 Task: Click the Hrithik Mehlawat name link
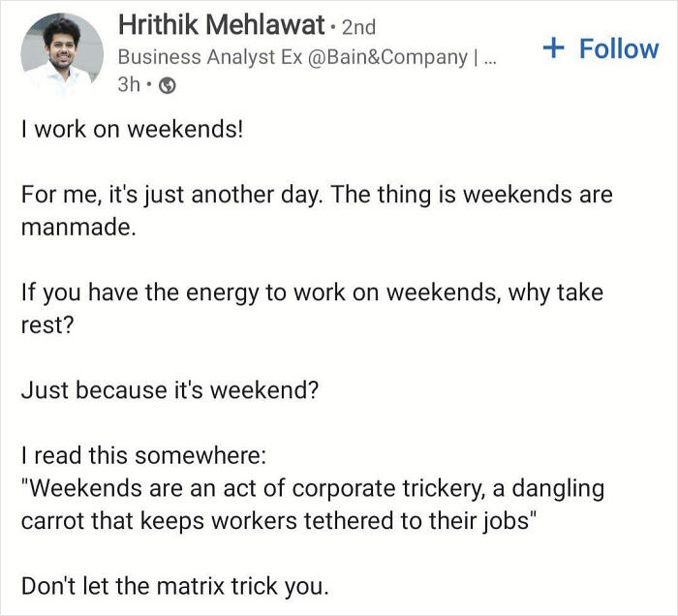(x=221, y=23)
